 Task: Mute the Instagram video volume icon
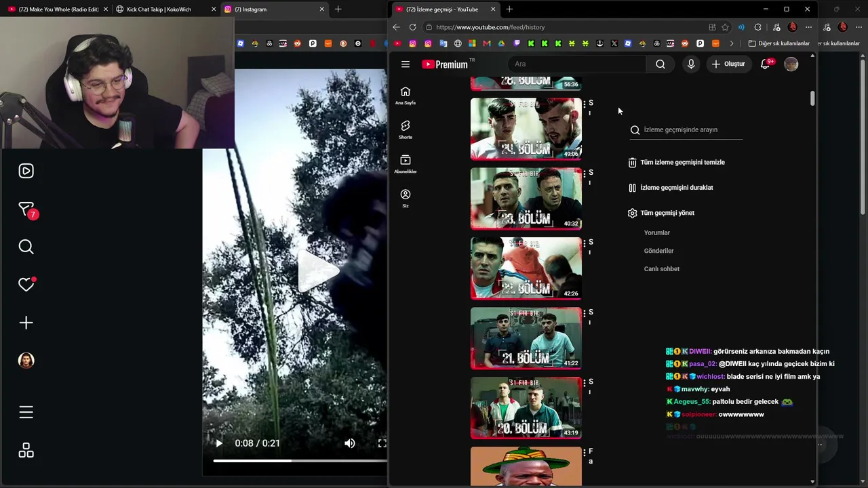pyautogui.click(x=349, y=443)
